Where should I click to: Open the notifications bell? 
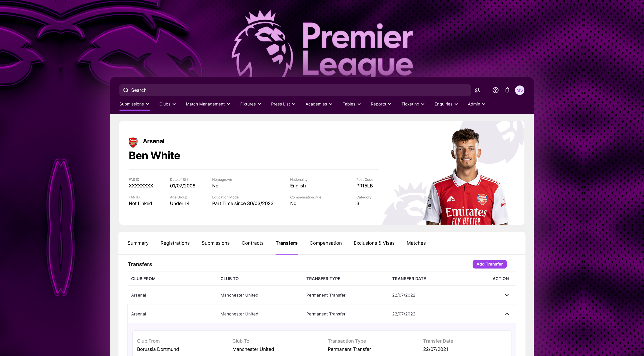coord(507,90)
